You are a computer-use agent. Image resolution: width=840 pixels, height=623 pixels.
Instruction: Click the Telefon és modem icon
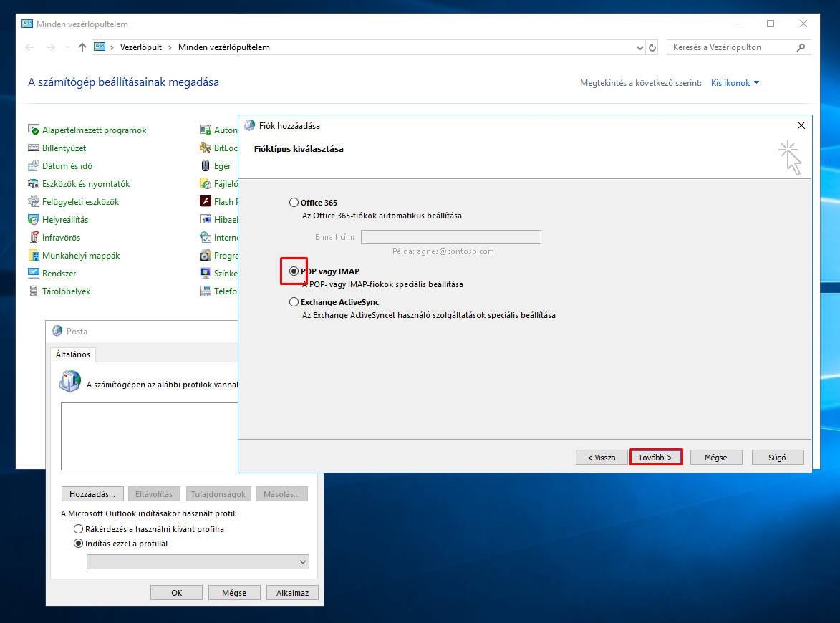pos(206,291)
